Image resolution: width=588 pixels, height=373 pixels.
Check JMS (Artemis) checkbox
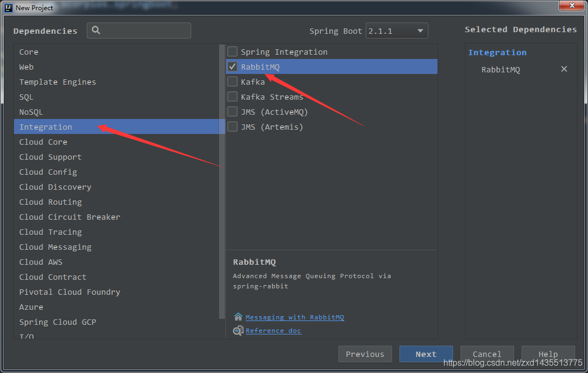click(232, 126)
